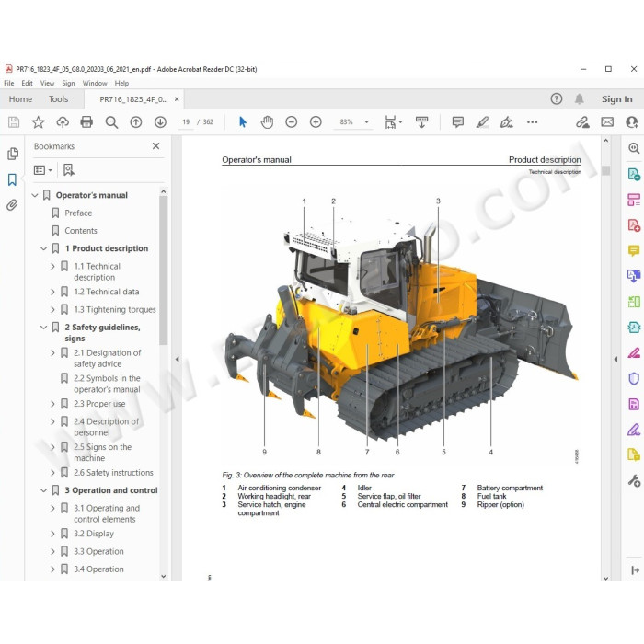Click the bookmarks panel scrollbar thumb
This screenshot has width=644, height=644.
[163, 270]
